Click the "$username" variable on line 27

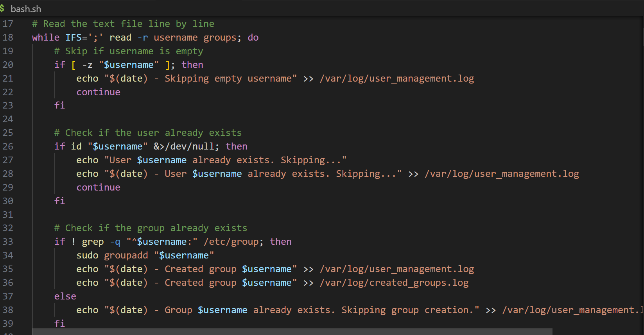coord(162,160)
